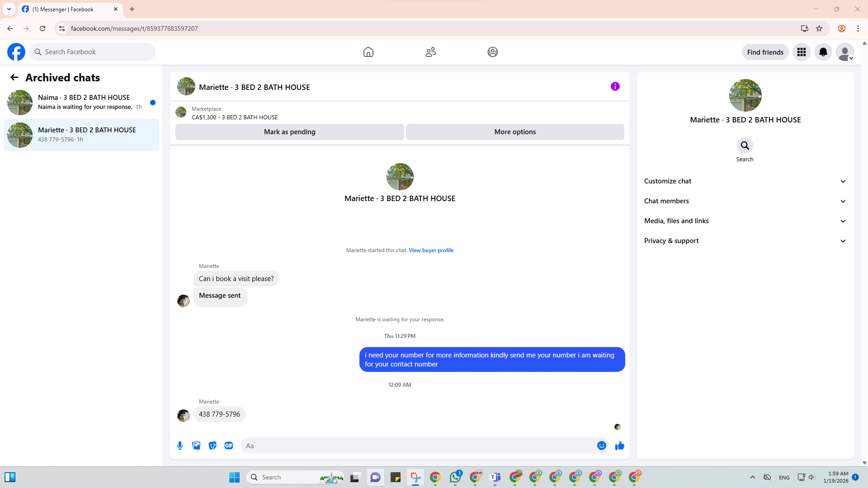Click the browser address bar URL
Screen dimensions: 868x488
[x=134, y=28]
